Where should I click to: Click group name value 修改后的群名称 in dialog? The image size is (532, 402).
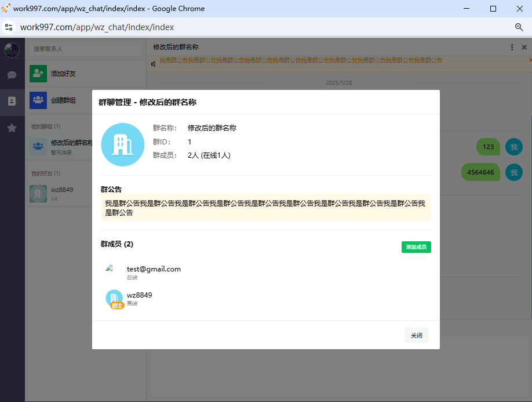coord(212,128)
